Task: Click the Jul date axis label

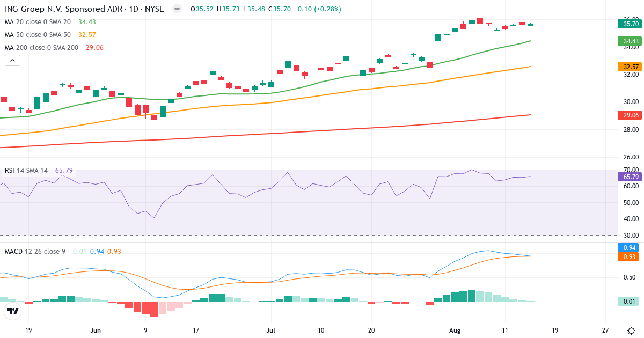Action: (x=270, y=330)
